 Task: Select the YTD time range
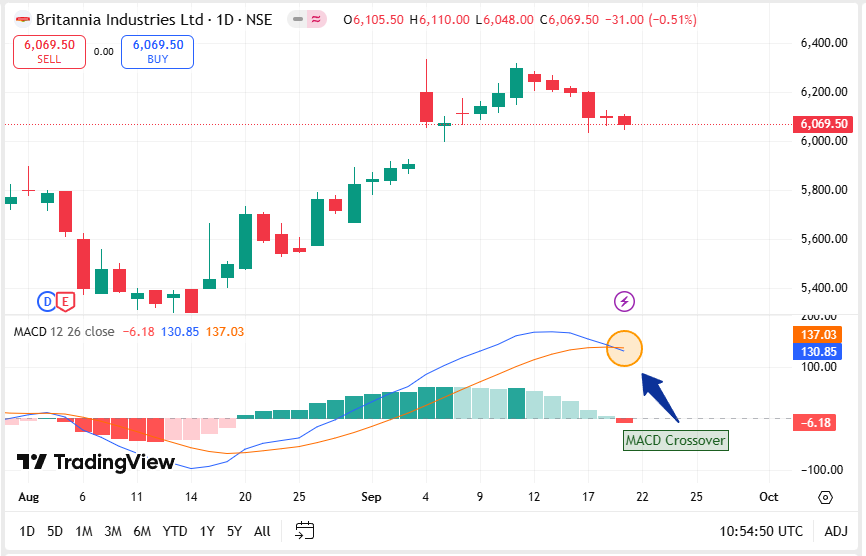pyautogui.click(x=175, y=531)
